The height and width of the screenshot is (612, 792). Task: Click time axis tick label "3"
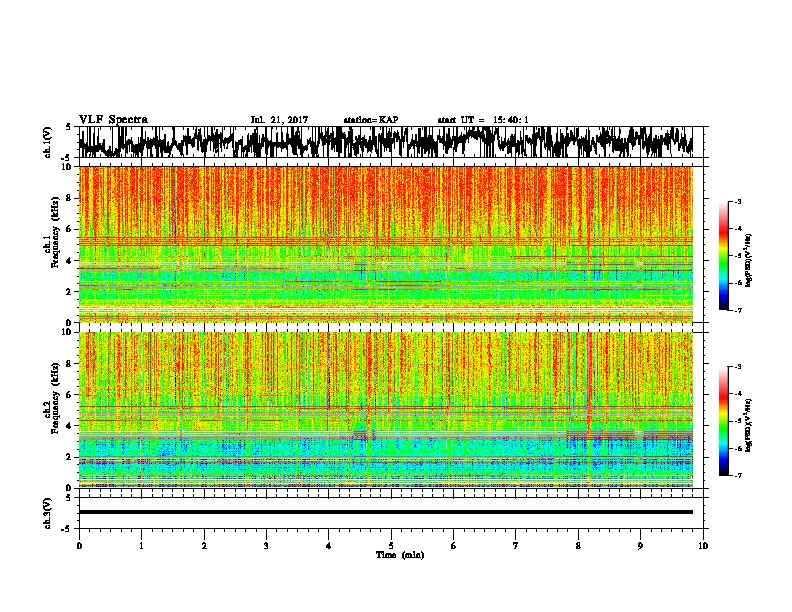pyautogui.click(x=266, y=546)
